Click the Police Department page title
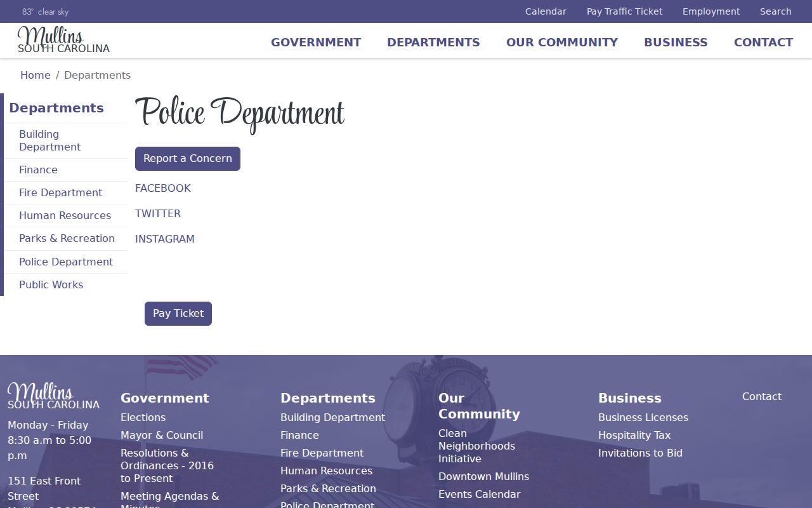Viewport: 812px width, 508px height. 240,114
